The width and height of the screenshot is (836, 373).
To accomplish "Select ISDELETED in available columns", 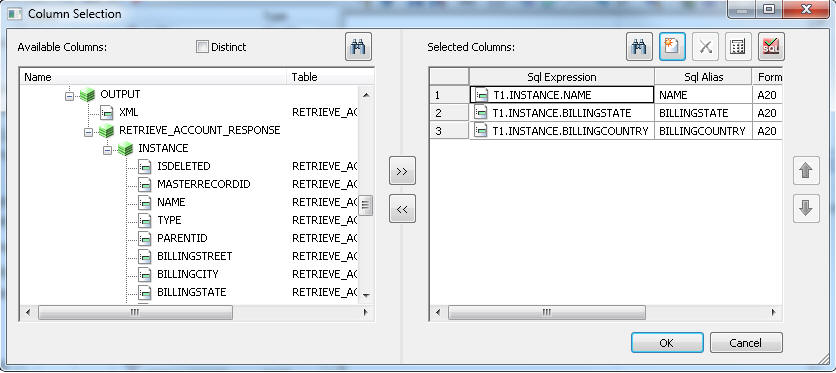I will [183, 166].
